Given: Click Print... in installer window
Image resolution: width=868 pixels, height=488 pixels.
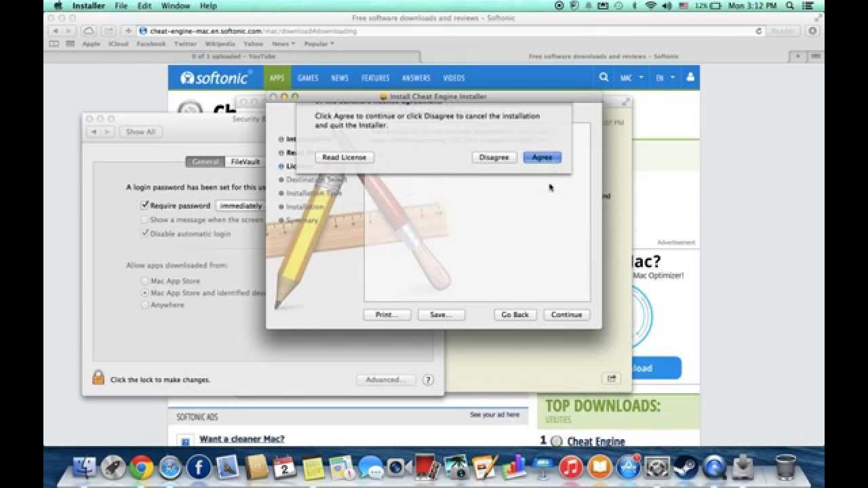Looking at the screenshot, I should click(387, 314).
